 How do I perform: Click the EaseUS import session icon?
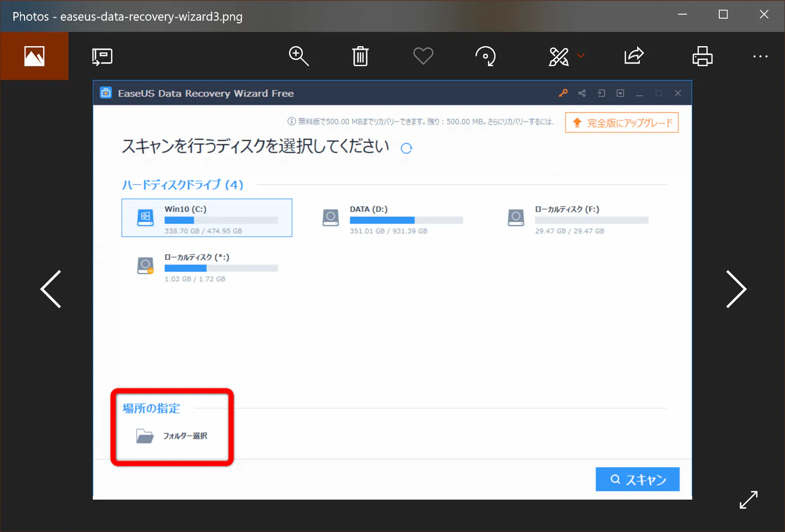coord(601,93)
